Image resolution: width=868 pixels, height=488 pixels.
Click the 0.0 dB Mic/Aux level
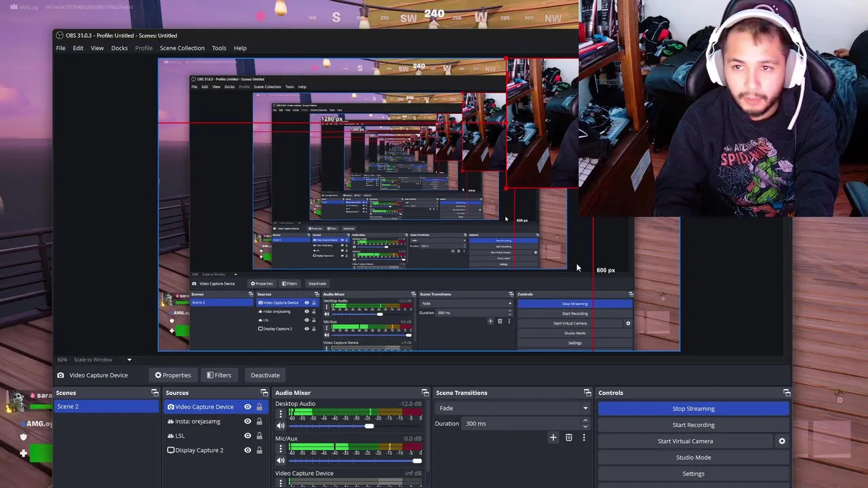[x=412, y=439]
